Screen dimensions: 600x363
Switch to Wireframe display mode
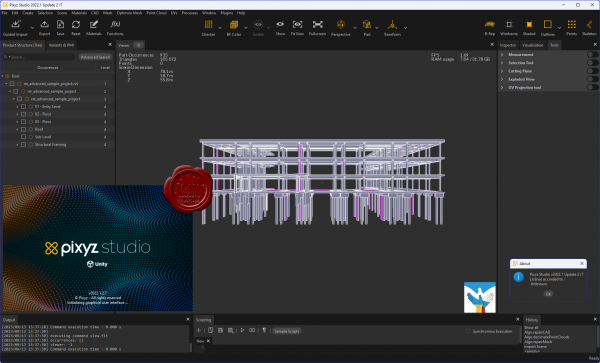(x=509, y=28)
